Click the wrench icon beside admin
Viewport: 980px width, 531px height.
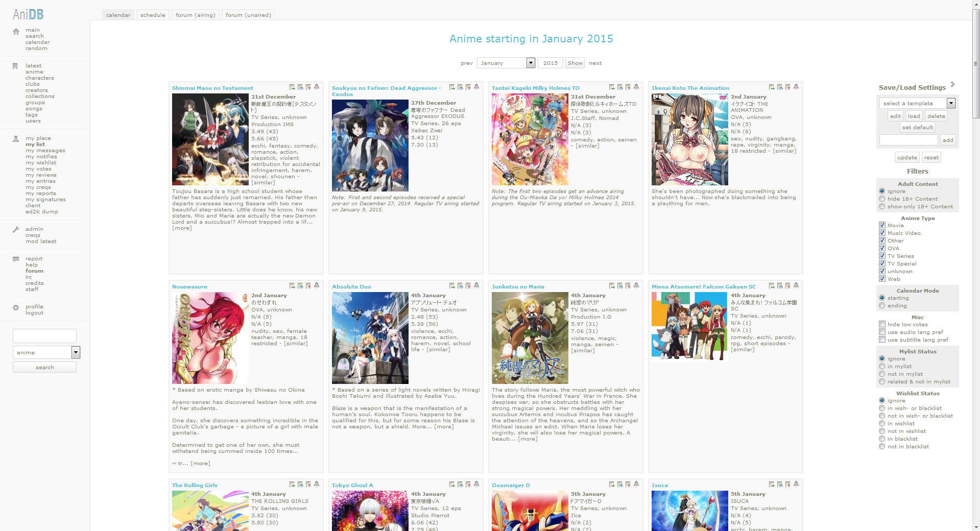click(x=16, y=230)
